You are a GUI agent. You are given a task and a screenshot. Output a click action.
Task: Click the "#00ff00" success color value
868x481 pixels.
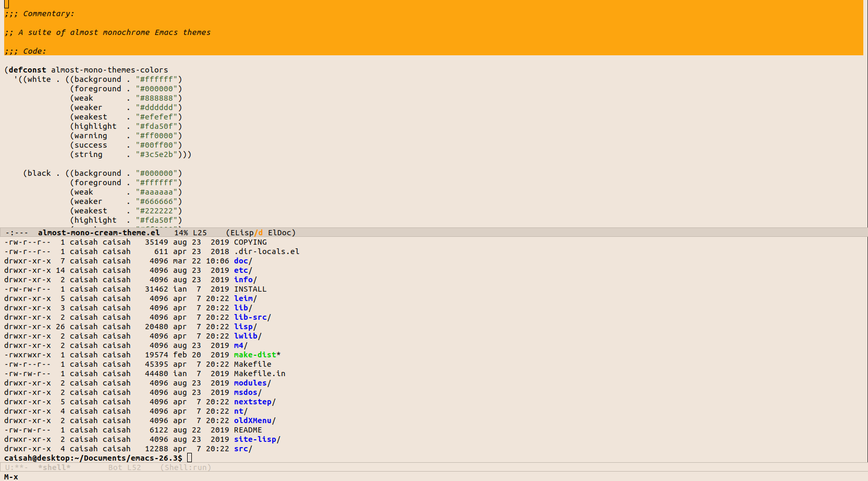click(157, 145)
